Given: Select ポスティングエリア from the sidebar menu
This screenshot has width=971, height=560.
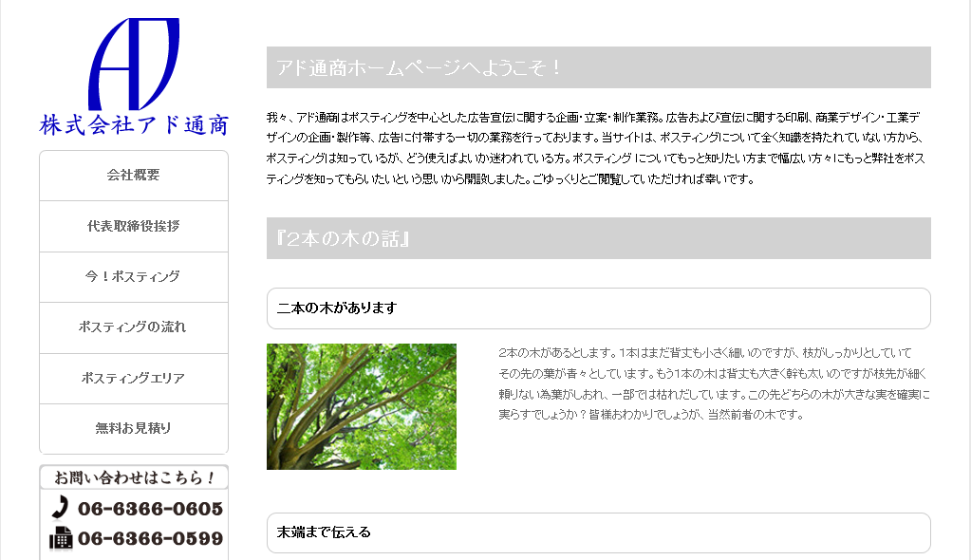Looking at the screenshot, I should [x=132, y=377].
